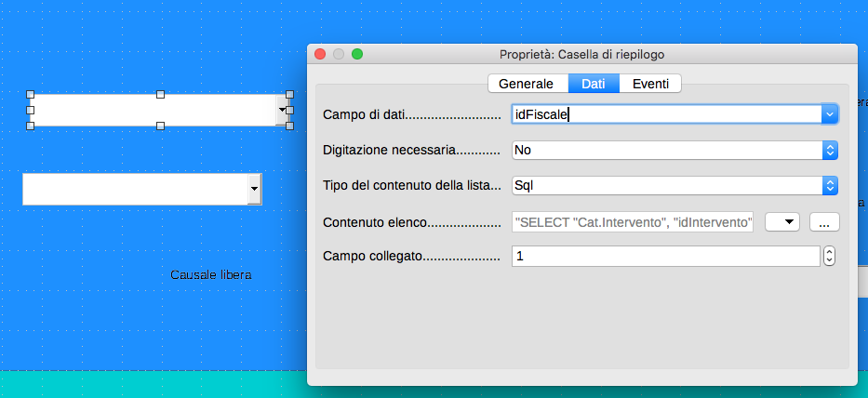Open the Eventi tab
Screen dimensions: 868x398
tap(650, 84)
